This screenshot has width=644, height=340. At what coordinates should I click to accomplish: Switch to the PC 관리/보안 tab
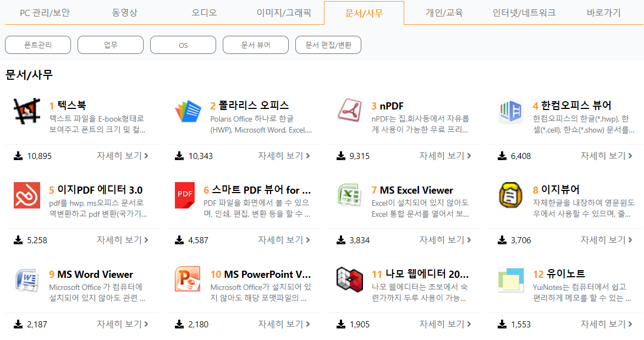click(45, 13)
